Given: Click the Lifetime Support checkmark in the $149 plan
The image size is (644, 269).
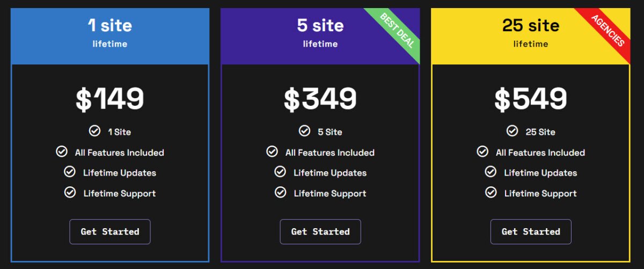Looking at the screenshot, I should 70,192.
